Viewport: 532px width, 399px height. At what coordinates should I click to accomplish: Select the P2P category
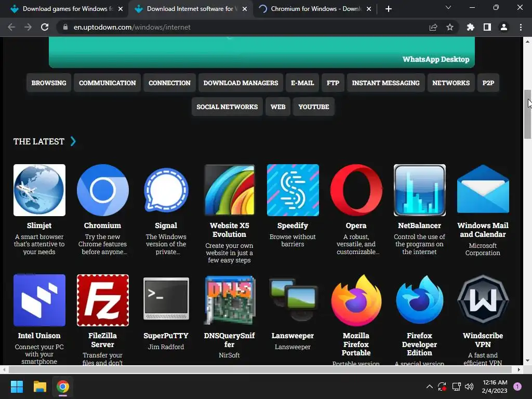click(488, 83)
